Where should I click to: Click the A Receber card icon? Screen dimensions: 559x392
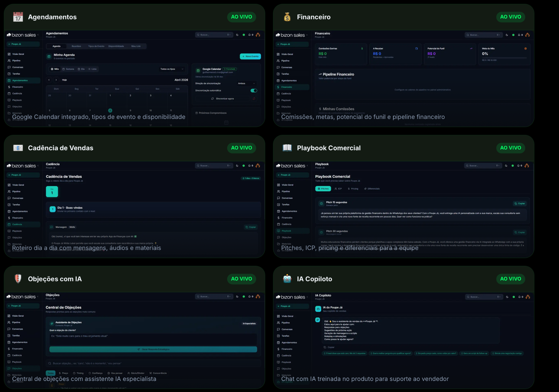pos(416,49)
